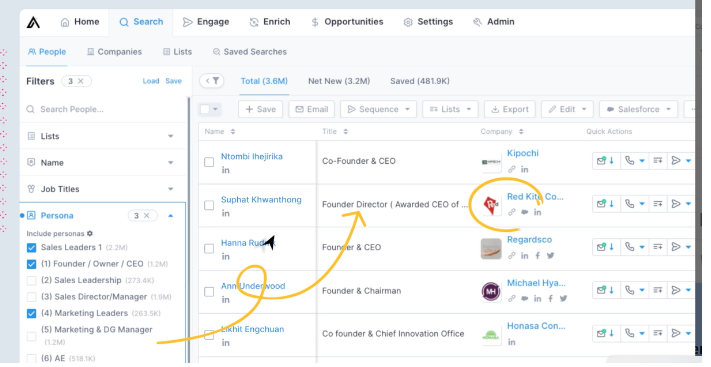The width and height of the screenshot is (711, 367).
Task: Click the Persona settings gear icon
Action: coord(90,233)
